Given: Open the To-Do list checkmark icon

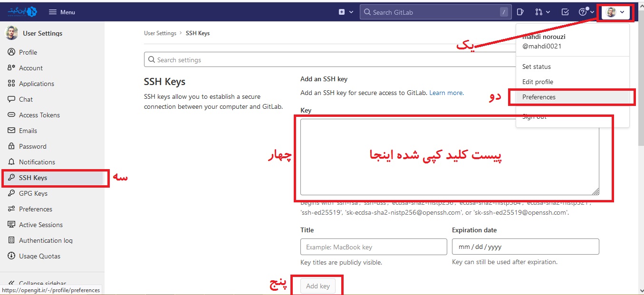Looking at the screenshot, I should click(x=565, y=12).
